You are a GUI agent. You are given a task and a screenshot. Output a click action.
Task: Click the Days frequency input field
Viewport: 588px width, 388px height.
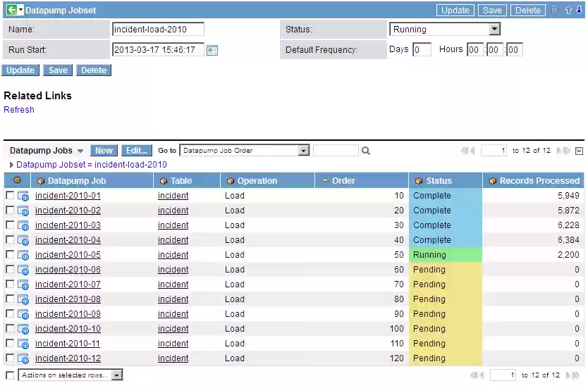point(422,50)
